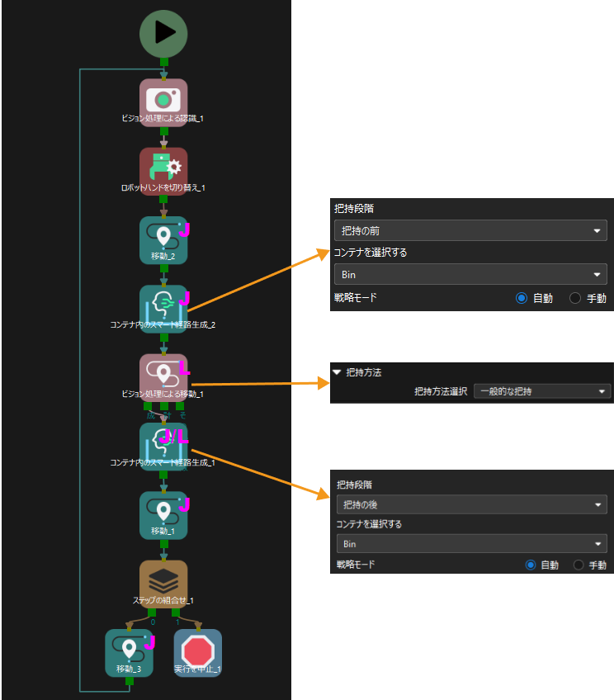Select the 移動_2 move node
614x700 pixels.
163,240
